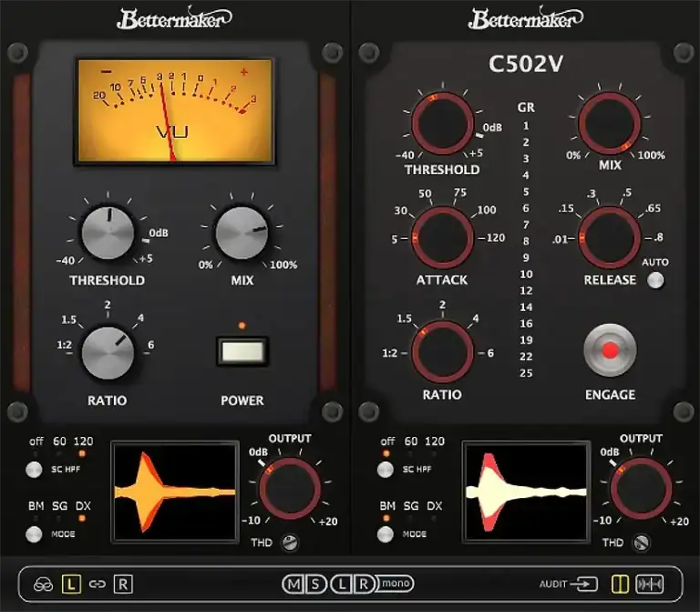The height and width of the screenshot is (612, 700).
Task: Click the orange power LED above POWER switch
Action: pyautogui.click(x=242, y=326)
